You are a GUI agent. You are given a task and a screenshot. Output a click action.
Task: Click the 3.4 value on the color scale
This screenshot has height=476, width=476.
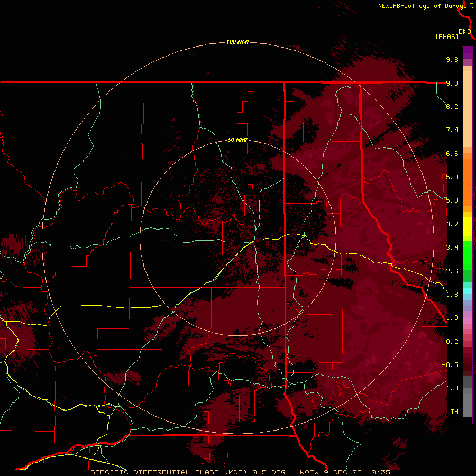(x=452, y=248)
